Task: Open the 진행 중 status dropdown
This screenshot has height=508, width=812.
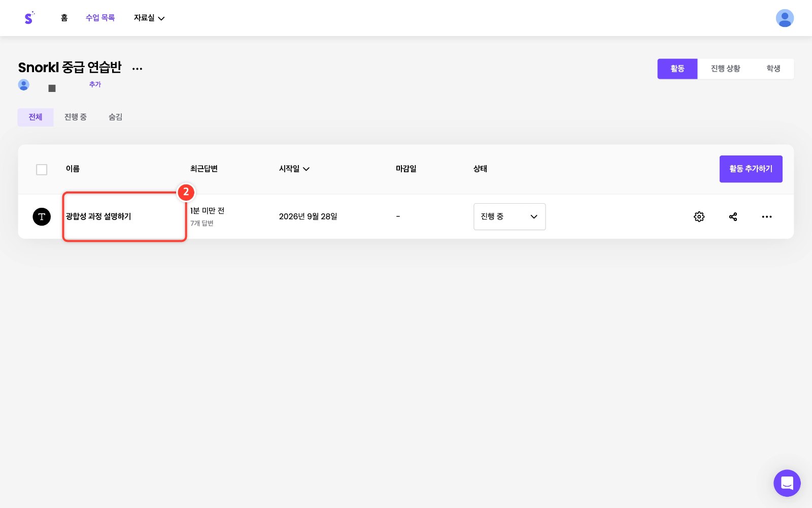Action: 510,216
